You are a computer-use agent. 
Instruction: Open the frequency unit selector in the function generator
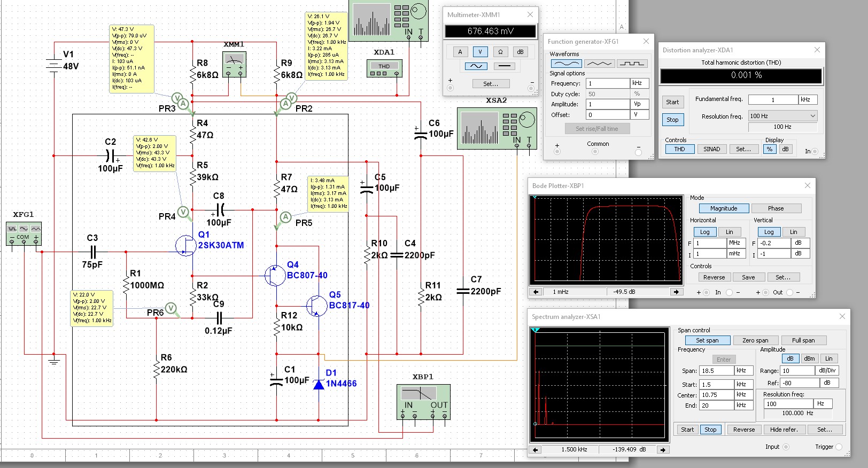(x=639, y=83)
